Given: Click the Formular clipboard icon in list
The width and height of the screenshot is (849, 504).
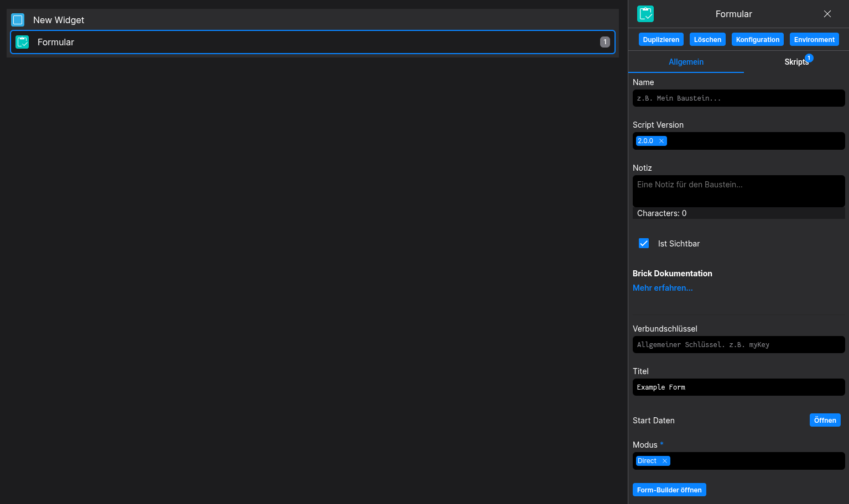Looking at the screenshot, I should click(22, 42).
